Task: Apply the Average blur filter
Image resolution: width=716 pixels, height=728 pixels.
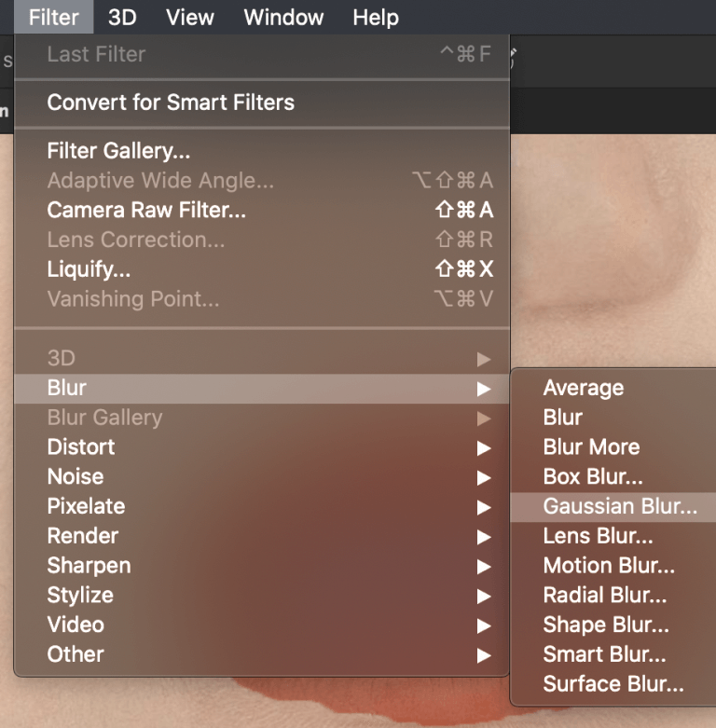Action: (583, 388)
